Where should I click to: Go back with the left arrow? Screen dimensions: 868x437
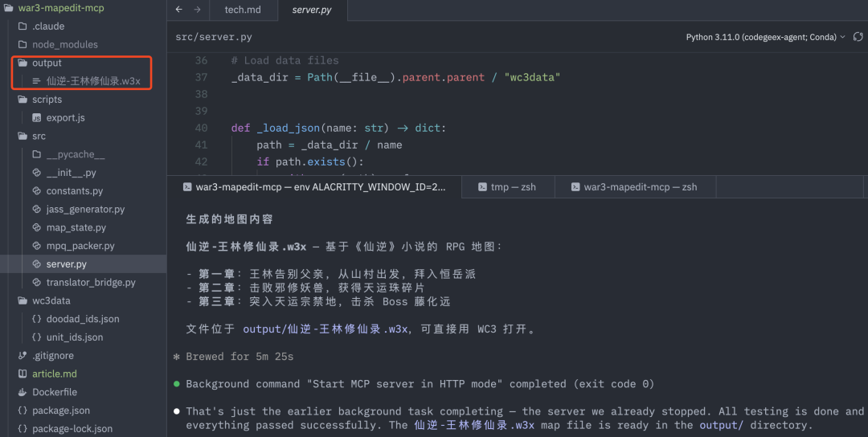[x=178, y=10]
